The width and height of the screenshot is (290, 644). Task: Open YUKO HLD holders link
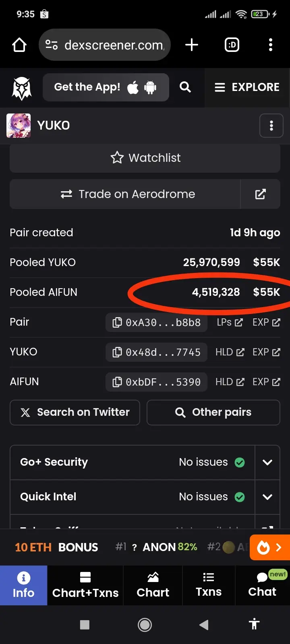[230, 352]
